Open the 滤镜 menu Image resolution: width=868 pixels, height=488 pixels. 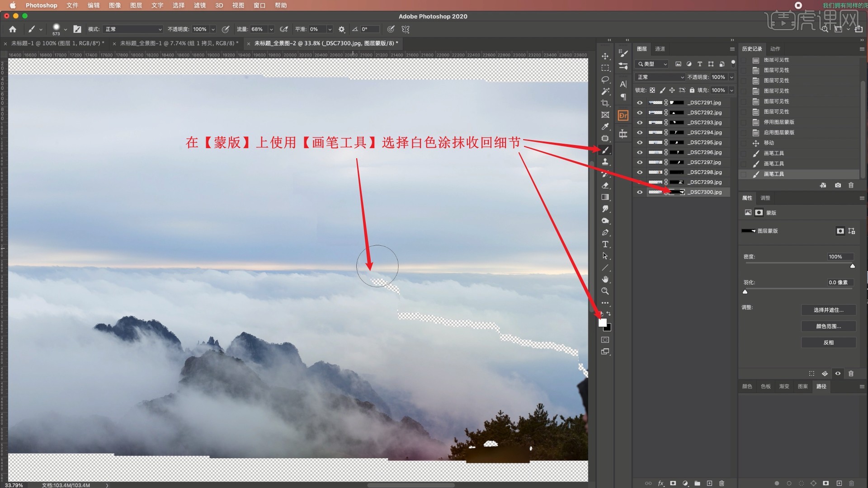pos(200,5)
